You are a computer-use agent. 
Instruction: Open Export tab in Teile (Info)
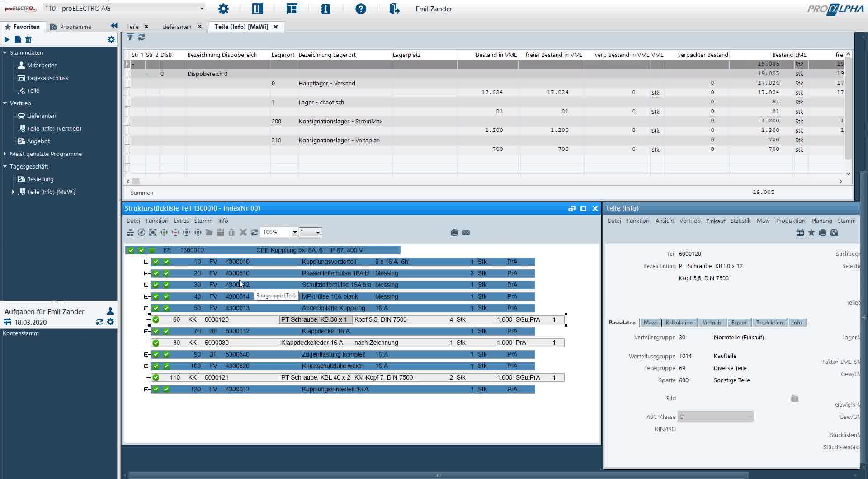coord(739,323)
